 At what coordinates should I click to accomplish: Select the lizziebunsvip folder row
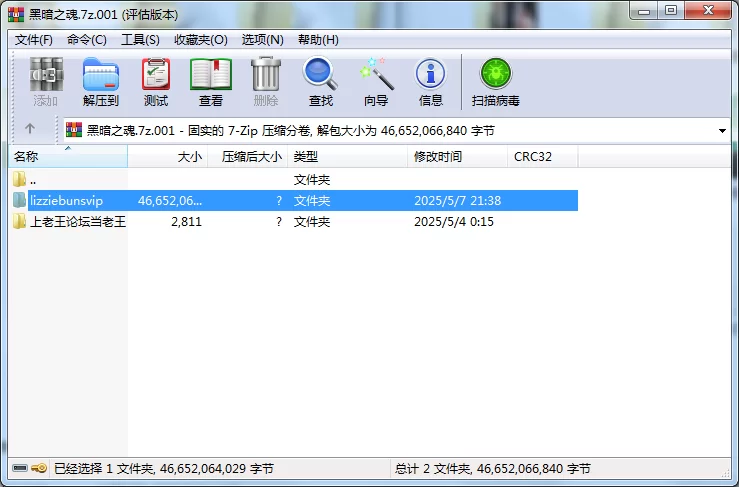295,200
